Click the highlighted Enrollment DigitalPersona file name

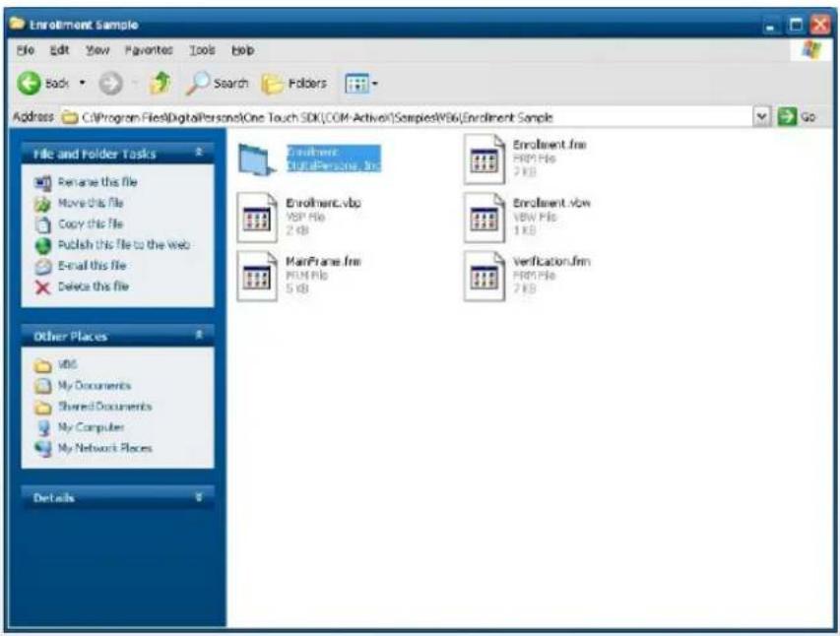coord(334,159)
